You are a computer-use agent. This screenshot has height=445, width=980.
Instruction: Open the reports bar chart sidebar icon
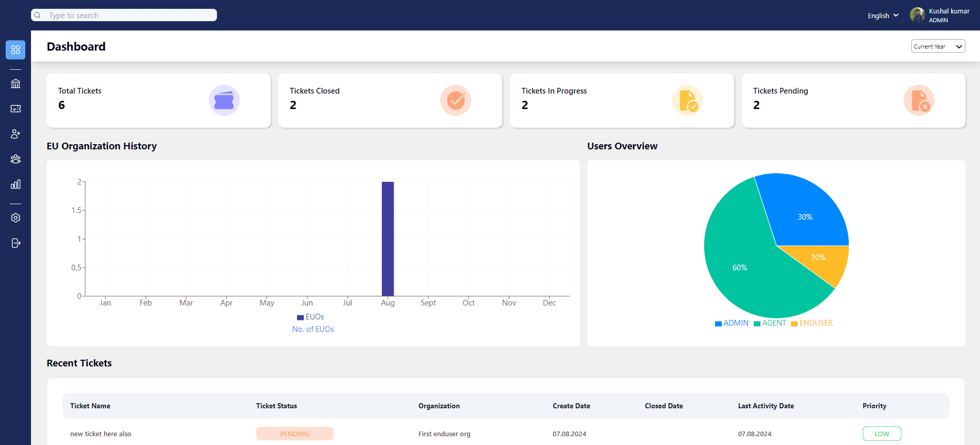click(x=15, y=185)
